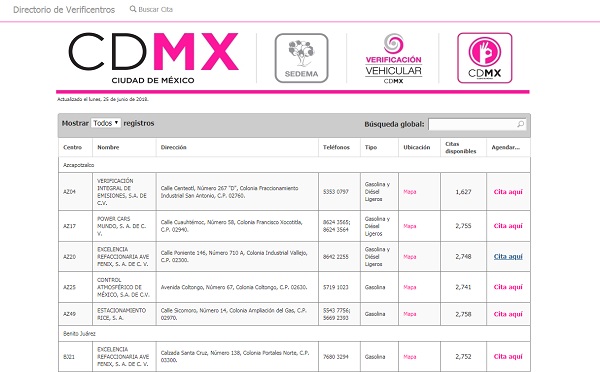
Task: Focus the Búsqueda global input field
Action: [477, 124]
